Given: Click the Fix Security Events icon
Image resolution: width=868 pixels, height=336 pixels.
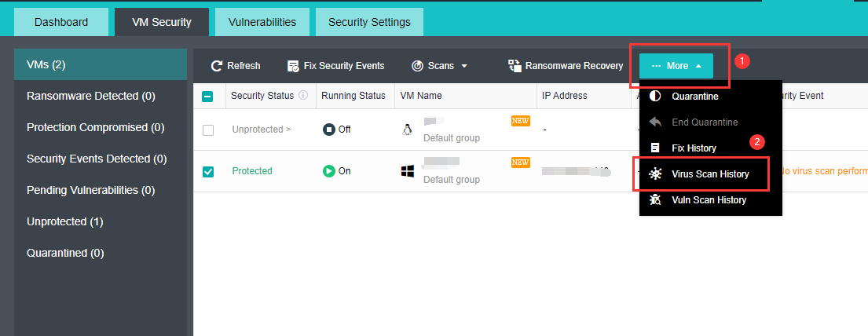Looking at the screenshot, I should tap(293, 66).
